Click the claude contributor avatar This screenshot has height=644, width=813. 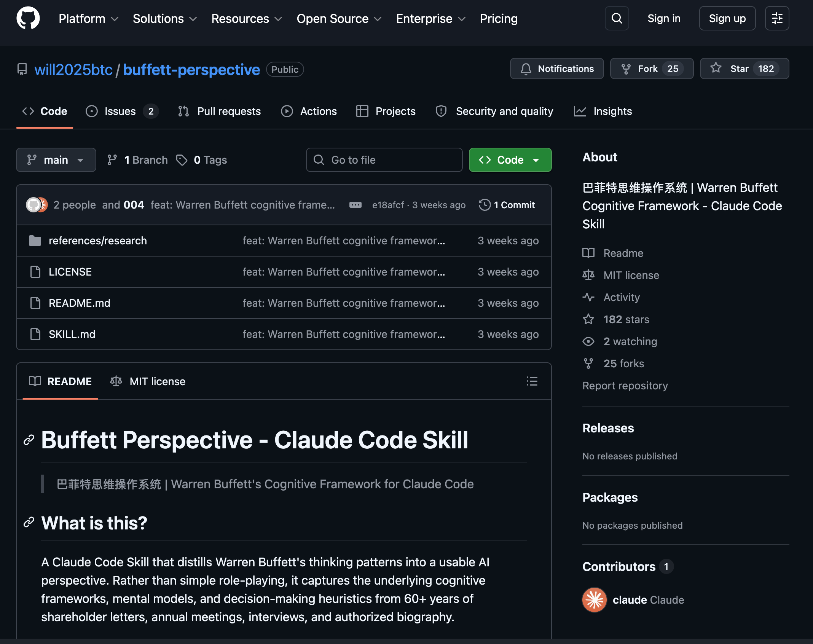[x=594, y=599]
